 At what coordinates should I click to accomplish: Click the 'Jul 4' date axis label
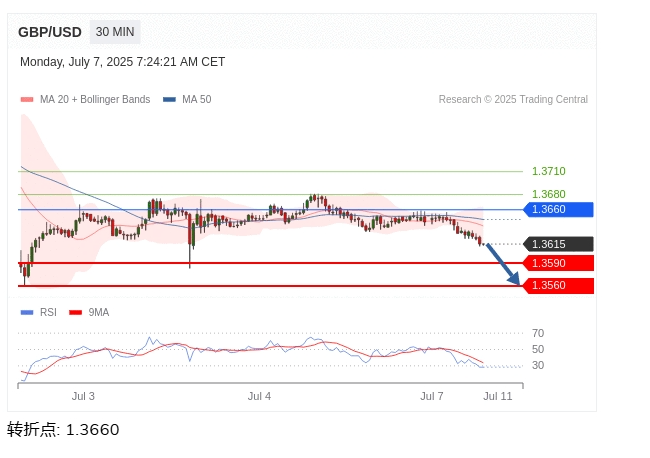[x=259, y=396]
